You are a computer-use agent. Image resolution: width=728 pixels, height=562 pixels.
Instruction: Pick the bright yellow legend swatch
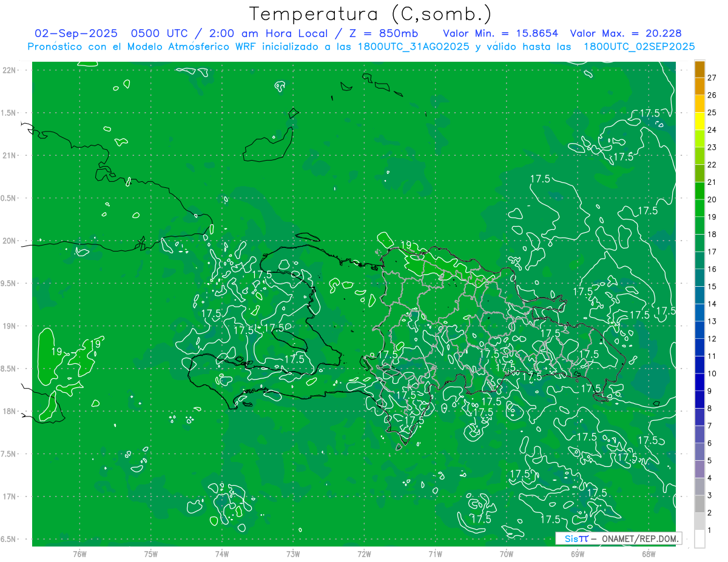point(699,122)
